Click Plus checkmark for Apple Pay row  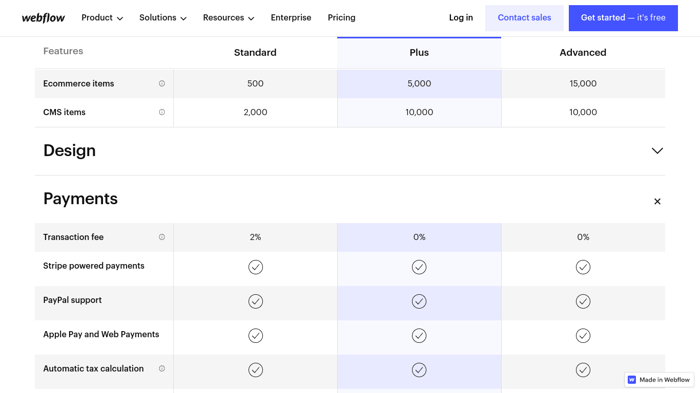(419, 335)
